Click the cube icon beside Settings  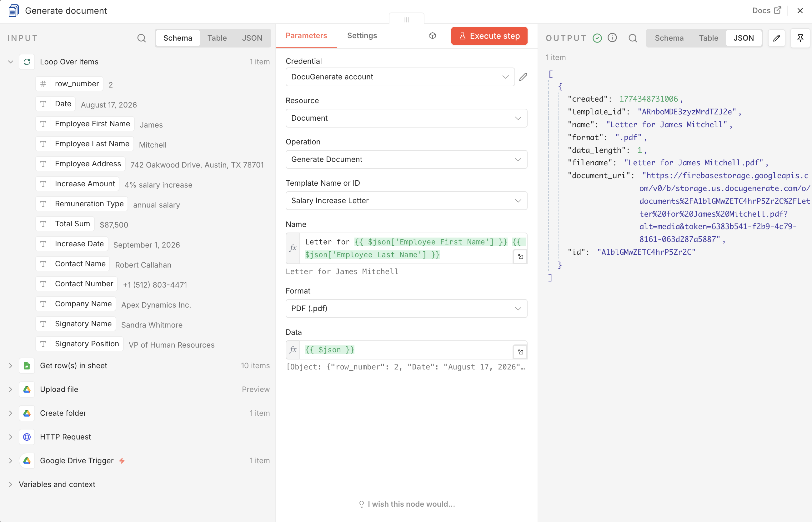[433, 36]
